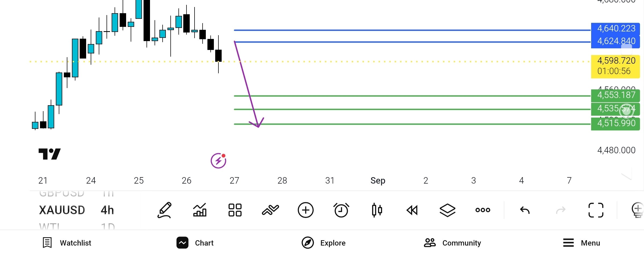Create an alert with the clock icon

(x=341, y=210)
